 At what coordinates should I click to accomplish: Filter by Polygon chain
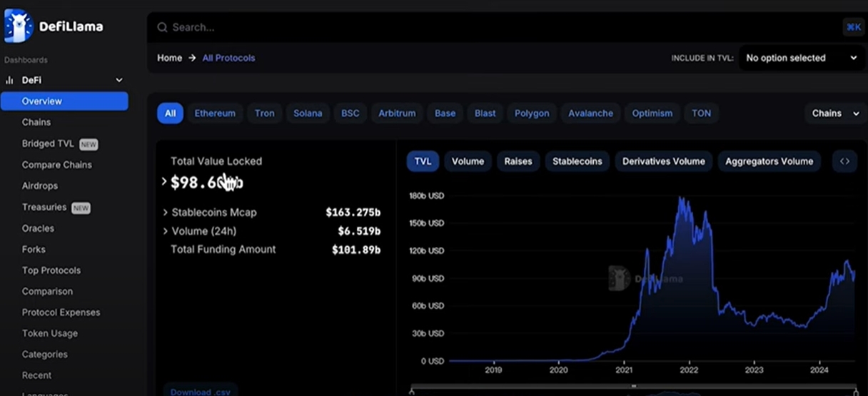[x=532, y=113]
